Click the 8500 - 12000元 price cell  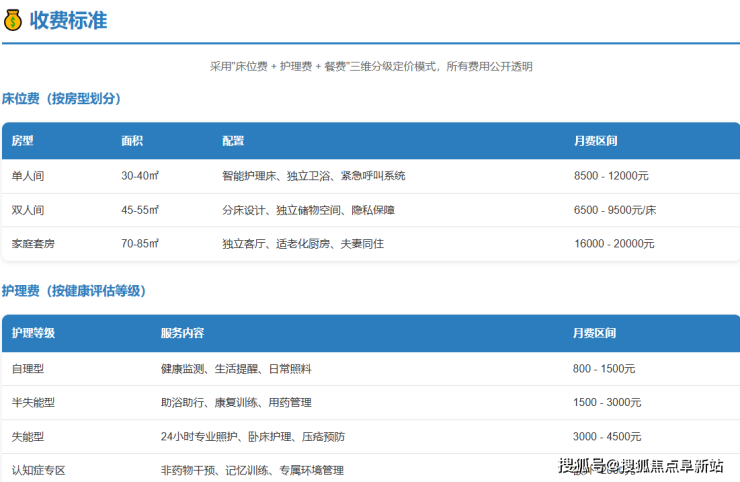[611, 176]
